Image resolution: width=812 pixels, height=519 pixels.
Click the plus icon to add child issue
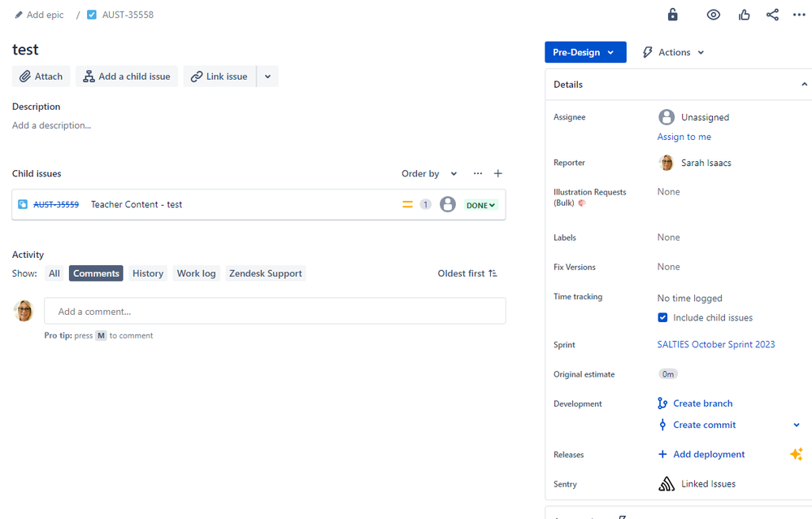coord(497,174)
